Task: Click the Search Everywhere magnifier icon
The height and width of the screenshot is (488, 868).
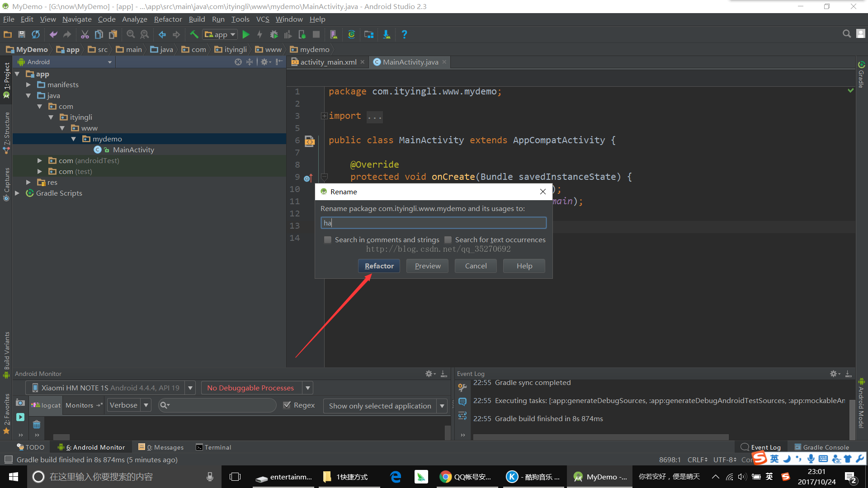Action: click(847, 34)
